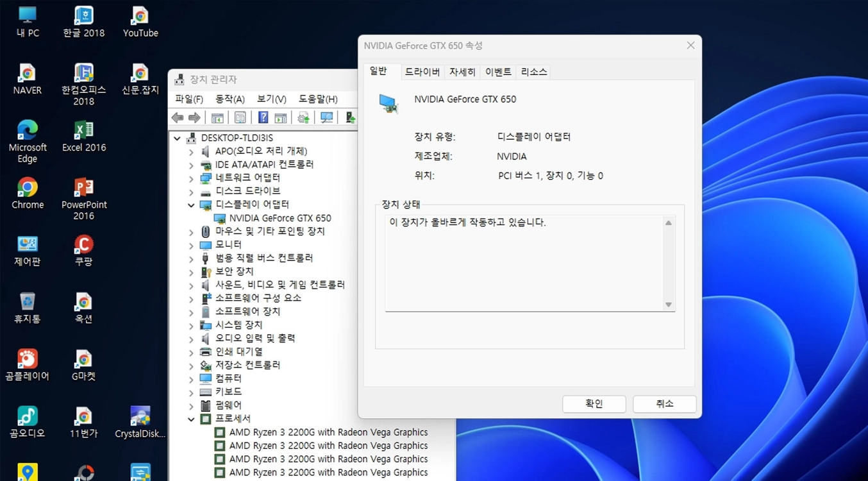Open the Properties toolbar icon in Device Manager
The width and height of the screenshot is (868, 481).
pyautogui.click(x=240, y=117)
